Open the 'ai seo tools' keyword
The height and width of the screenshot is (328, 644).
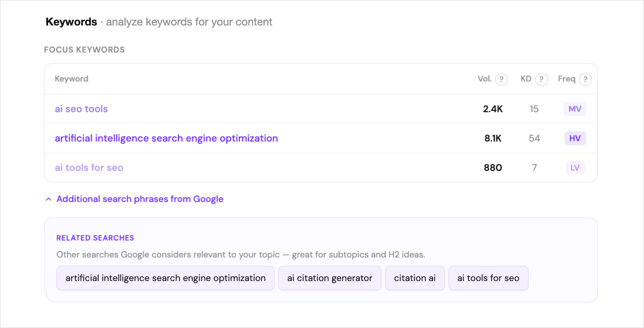(81, 109)
